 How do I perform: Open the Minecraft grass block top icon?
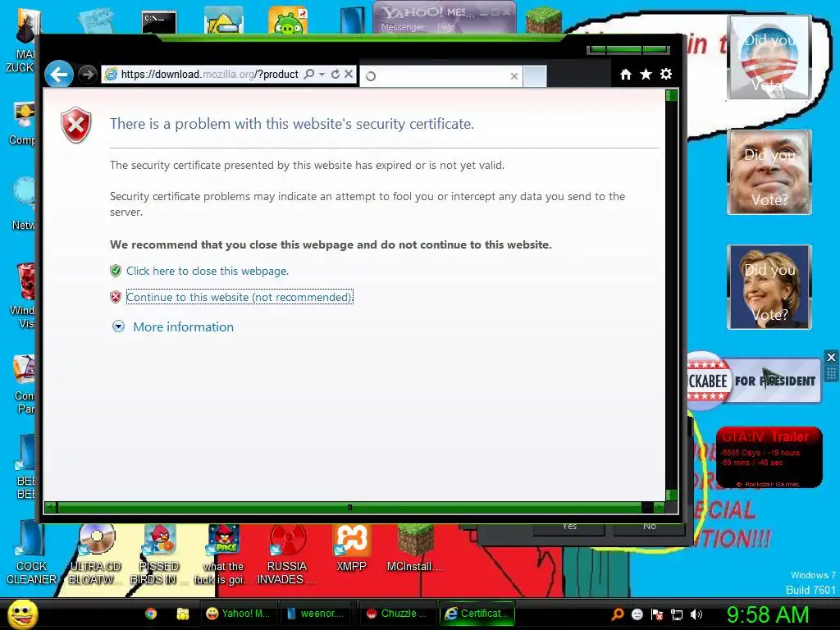point(544,21)
